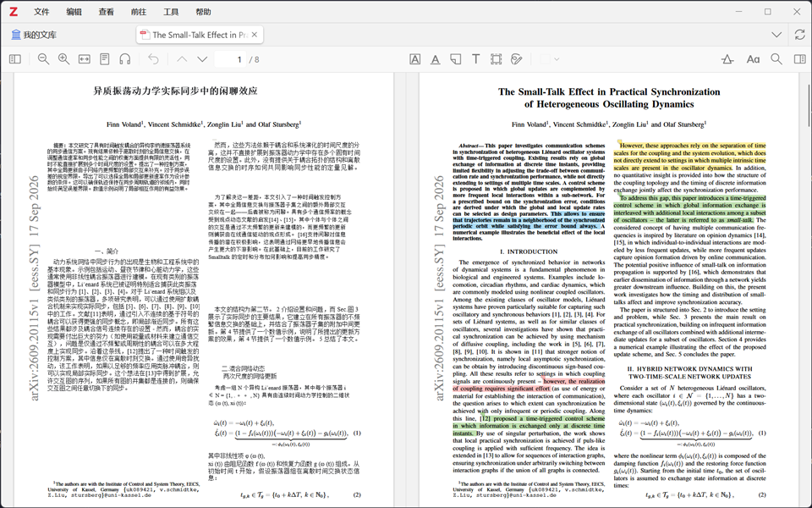Maximize the Zotero window
Image resolution: width=812 pixels, height=508 pixels.
coord(768,11)
